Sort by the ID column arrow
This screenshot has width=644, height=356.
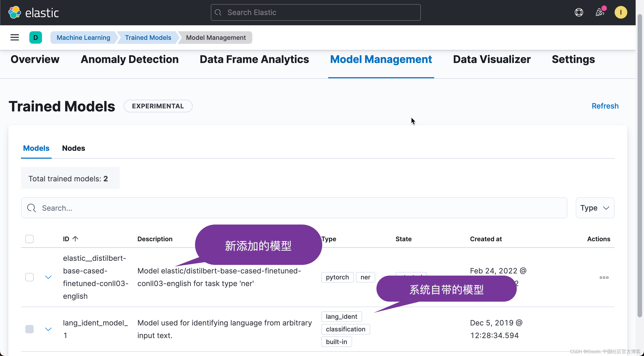pyautogui.click(x=75, y=239)
